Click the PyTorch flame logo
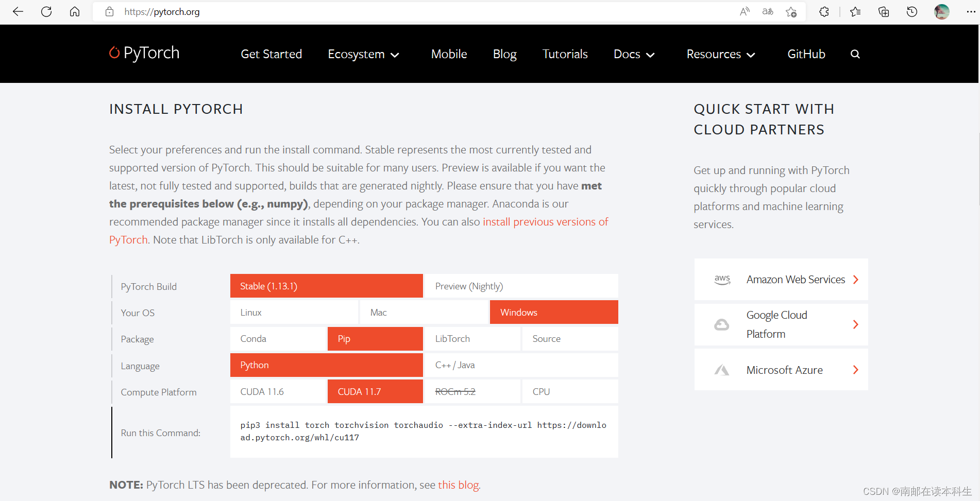 114,53
